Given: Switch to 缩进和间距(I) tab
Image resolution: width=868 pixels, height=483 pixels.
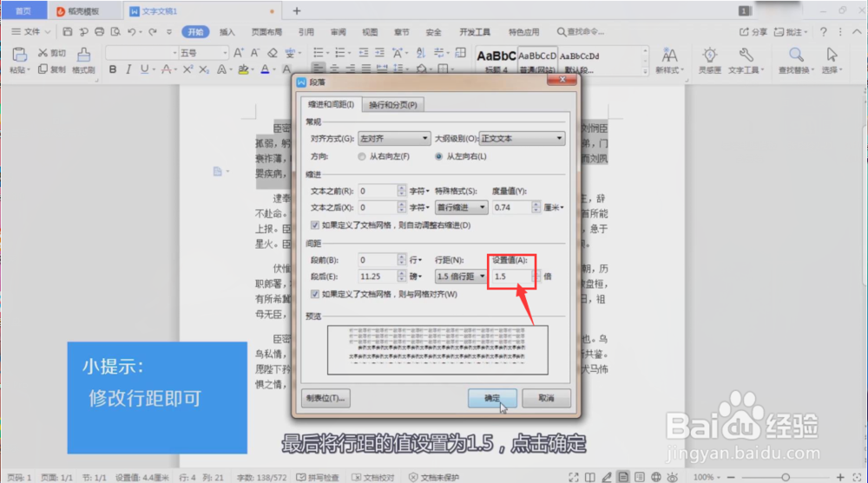Looking at the screenshot, I should click(x=331, y=104).
